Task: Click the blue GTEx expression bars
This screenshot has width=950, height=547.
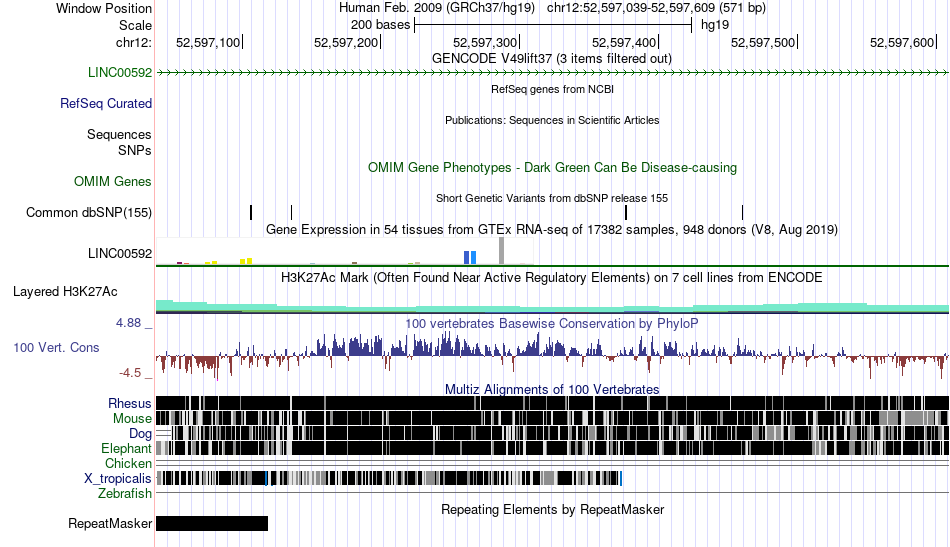Action: 470,257
